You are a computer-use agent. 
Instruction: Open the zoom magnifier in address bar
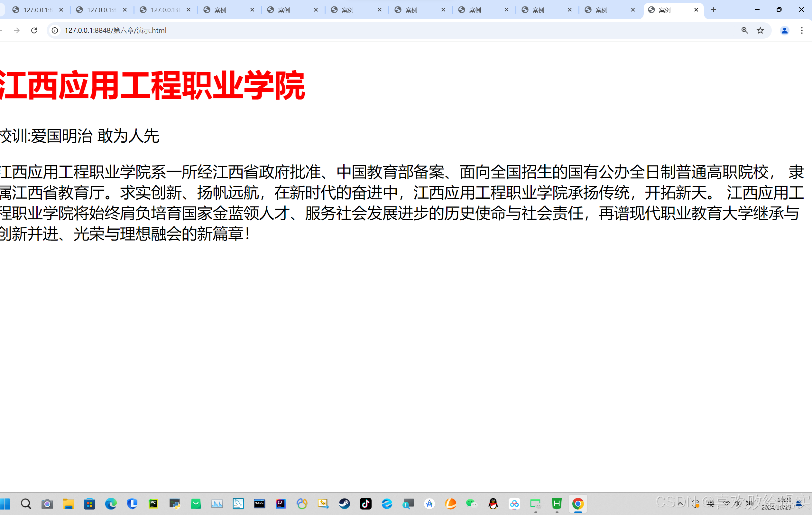(x=744, y=30)
